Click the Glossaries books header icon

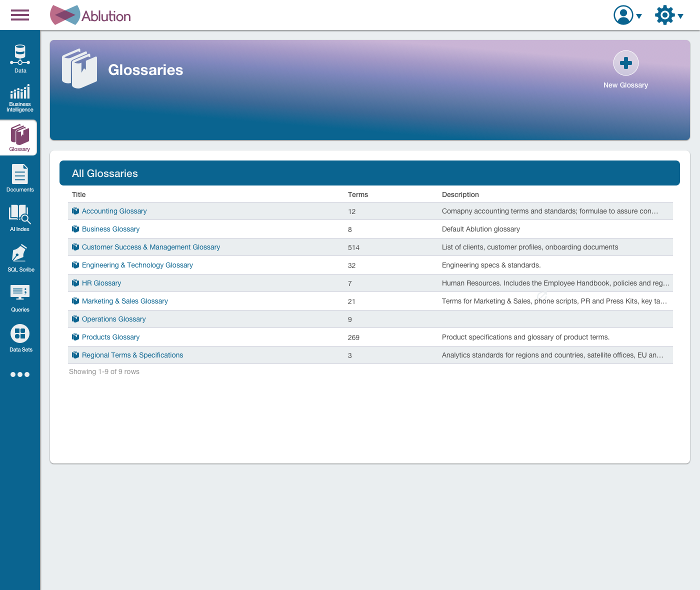pos(79,69)
